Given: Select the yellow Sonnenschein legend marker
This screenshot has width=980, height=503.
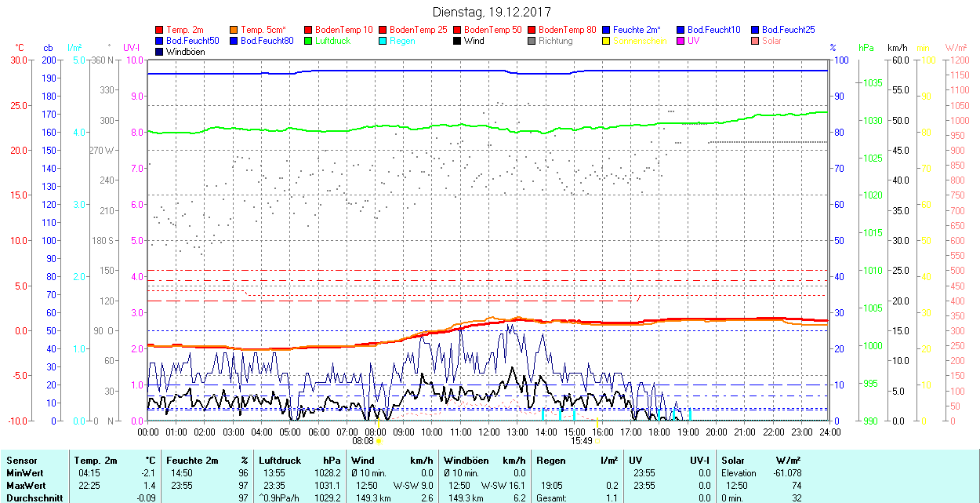Looking at the screenshot, I should 606,41.
